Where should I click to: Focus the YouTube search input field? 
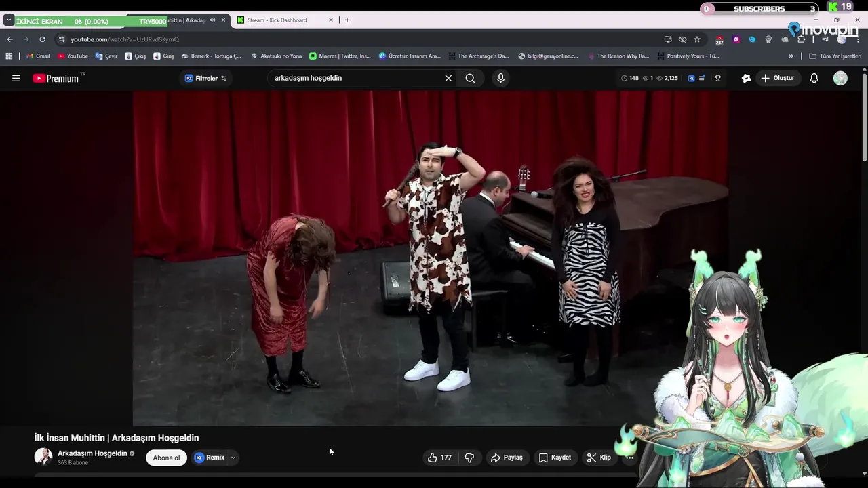[356, 78]
